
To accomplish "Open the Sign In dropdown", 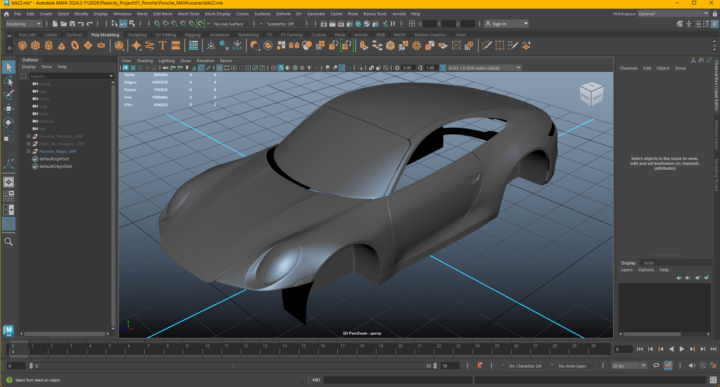I will (x=506, y=24).
